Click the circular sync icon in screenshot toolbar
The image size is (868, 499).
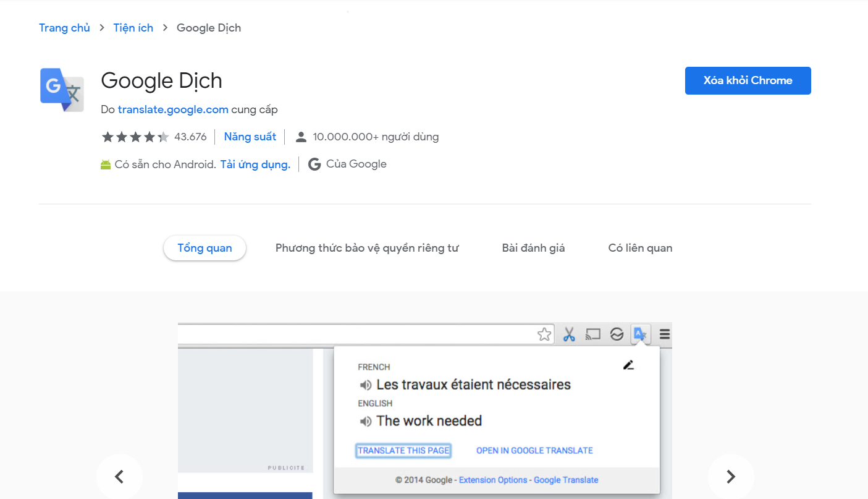click(x=617, y=335)
